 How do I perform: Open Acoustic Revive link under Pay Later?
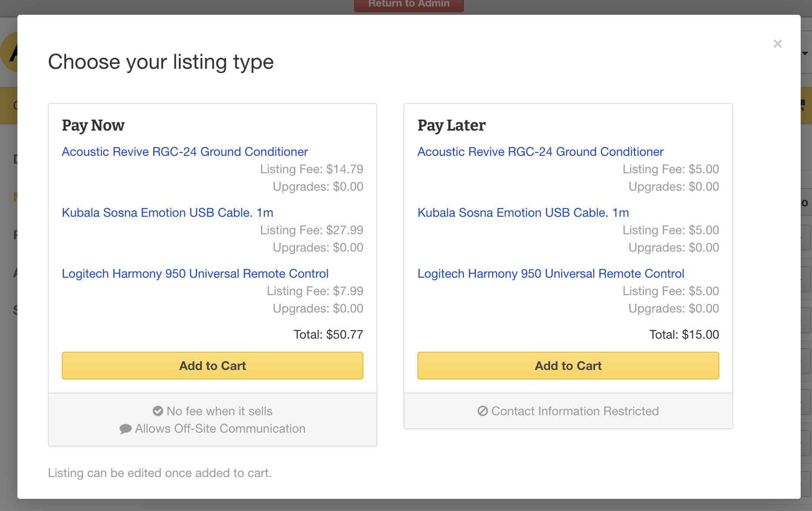pos(540,151)
